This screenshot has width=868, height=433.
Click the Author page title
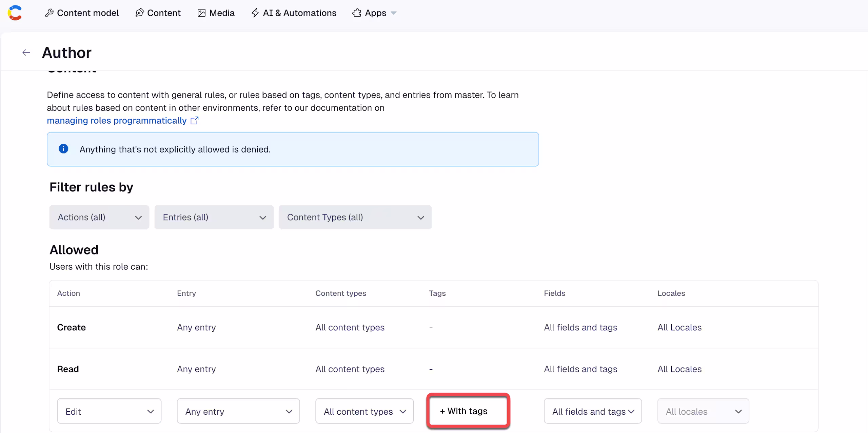tap(67, 53)
